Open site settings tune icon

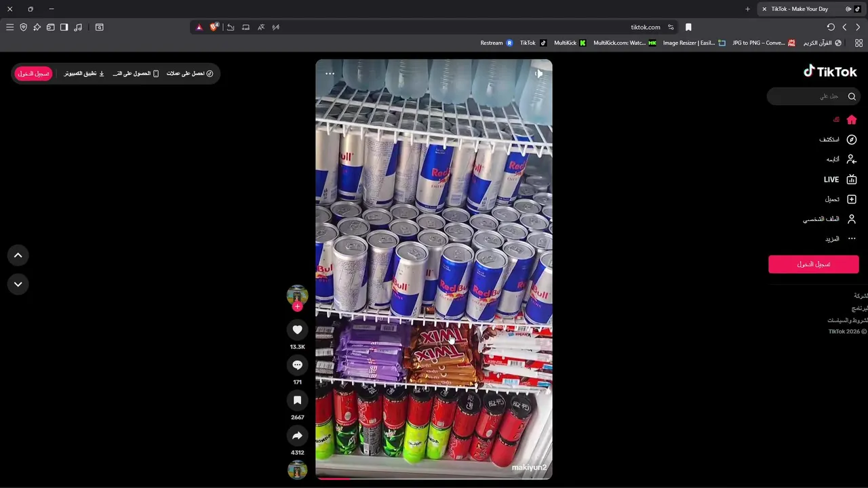coord(671,27)
